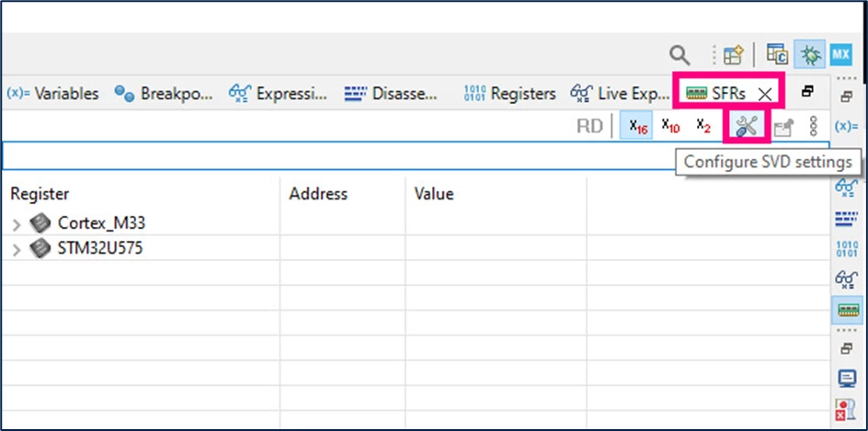Click the Open Perspective icon
This screenshot has height=431, width=868.
[x=734, y=54]
